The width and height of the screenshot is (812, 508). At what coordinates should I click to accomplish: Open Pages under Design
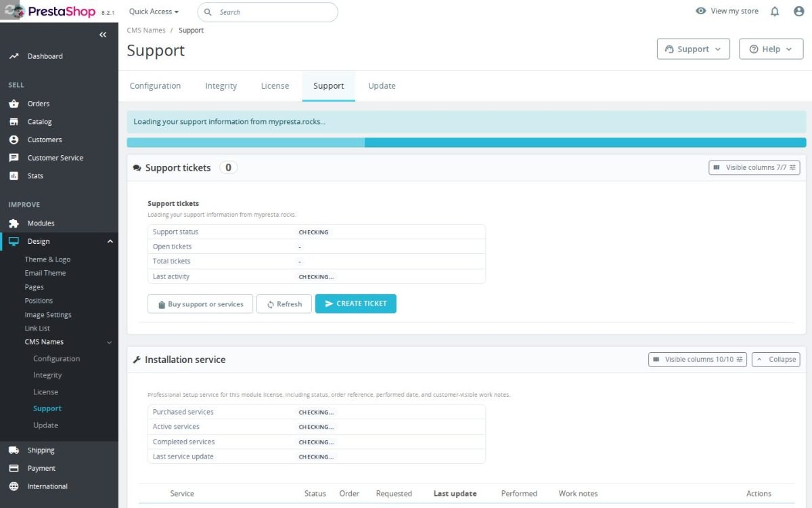(34, 287)
